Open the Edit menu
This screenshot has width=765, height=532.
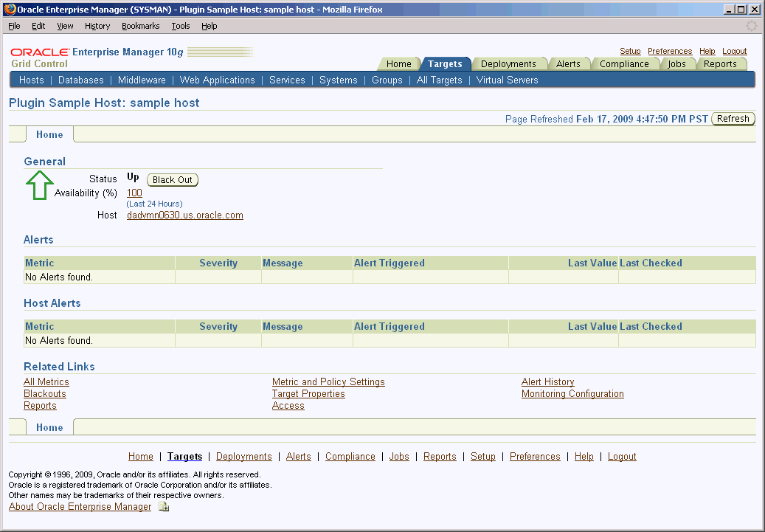(38, 26)
